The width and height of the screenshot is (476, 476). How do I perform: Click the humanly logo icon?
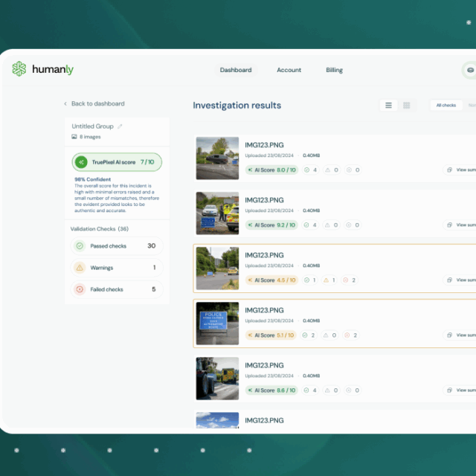pos(19,69)
